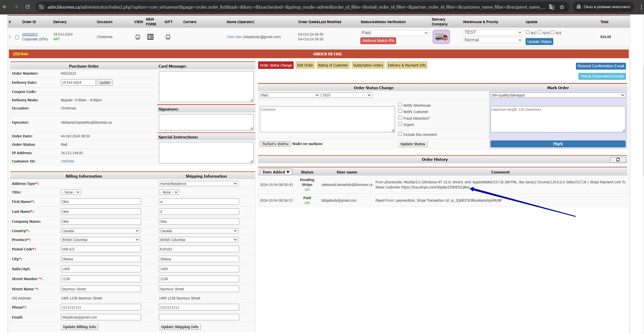Enable the N/W checkbox
This screenshot has width=644, height=334.
click(x=540, y=32)
